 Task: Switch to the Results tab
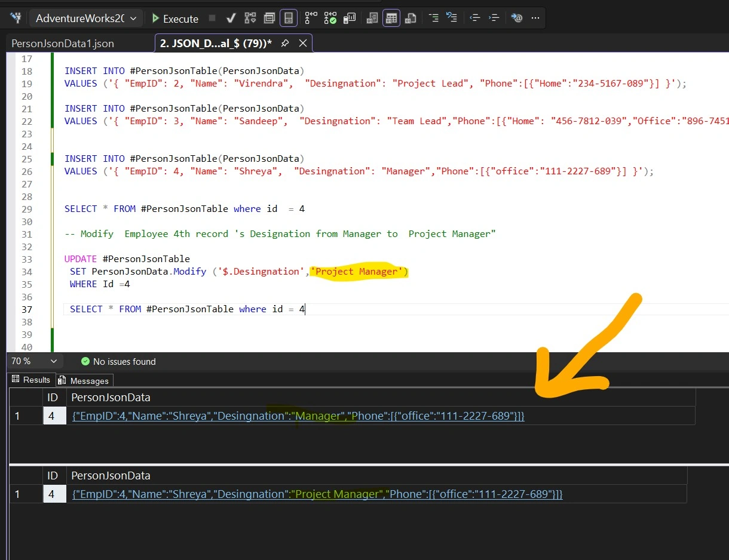32,380
